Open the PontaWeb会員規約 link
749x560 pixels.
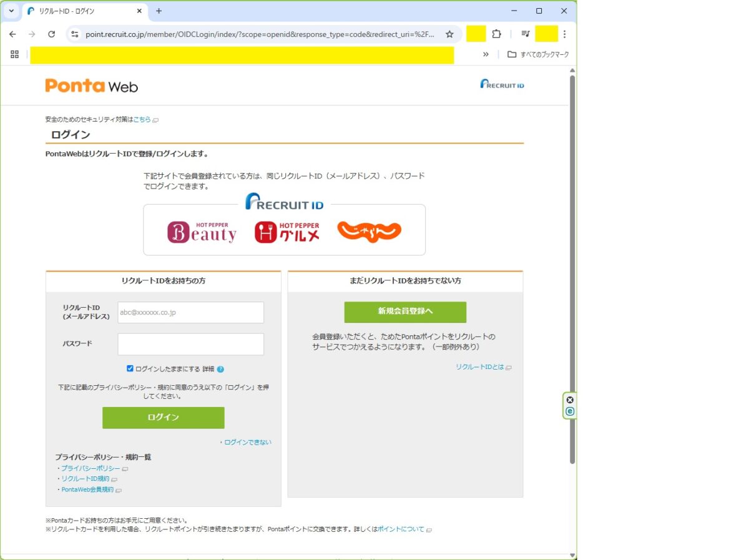coord(87,489)
